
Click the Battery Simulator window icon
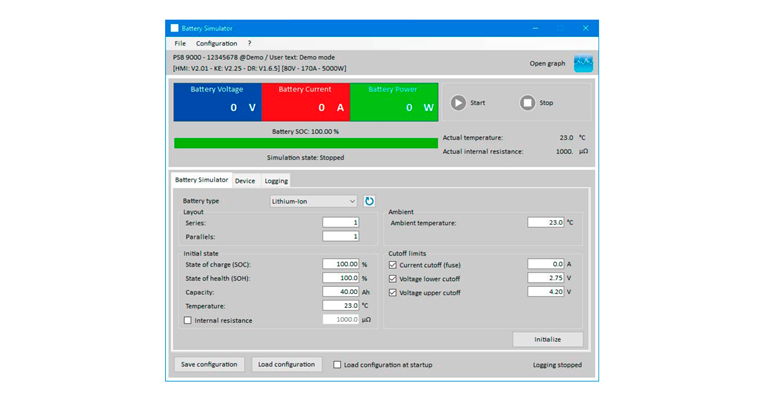point(175,28)
